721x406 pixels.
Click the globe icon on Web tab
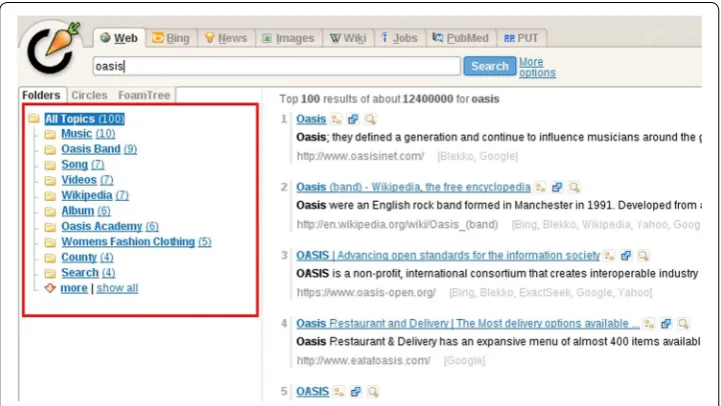pos(105,38)
